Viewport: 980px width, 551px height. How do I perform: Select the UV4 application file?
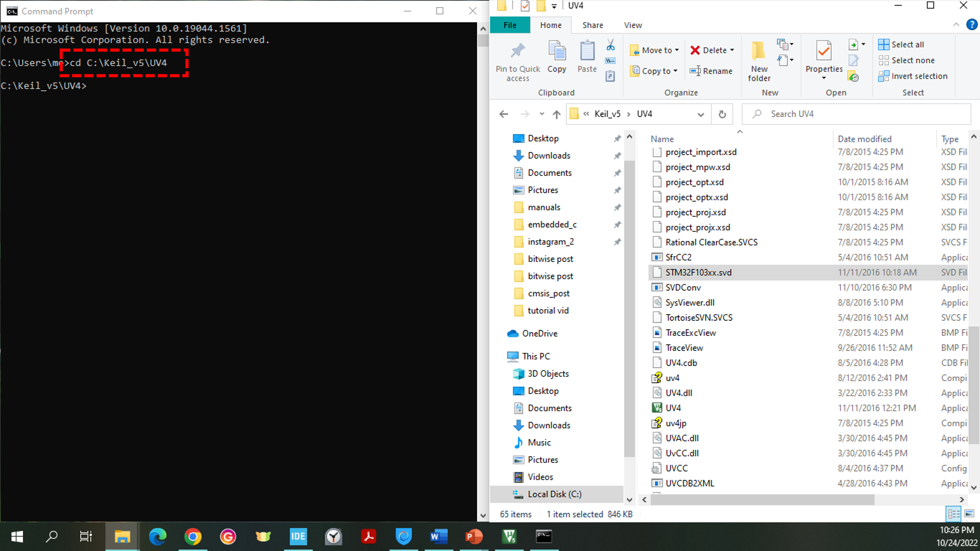[673, 408]
